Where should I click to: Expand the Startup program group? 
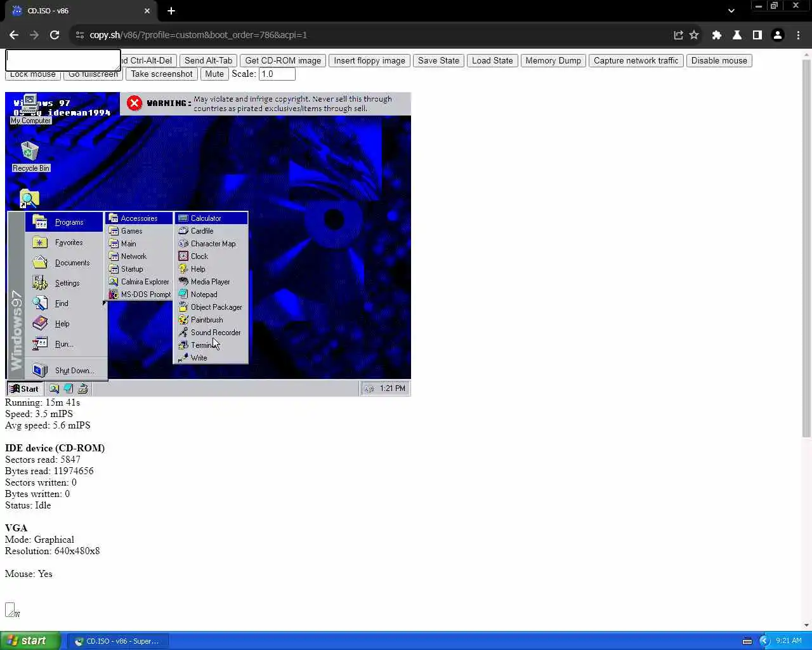[x=139, y=269]
